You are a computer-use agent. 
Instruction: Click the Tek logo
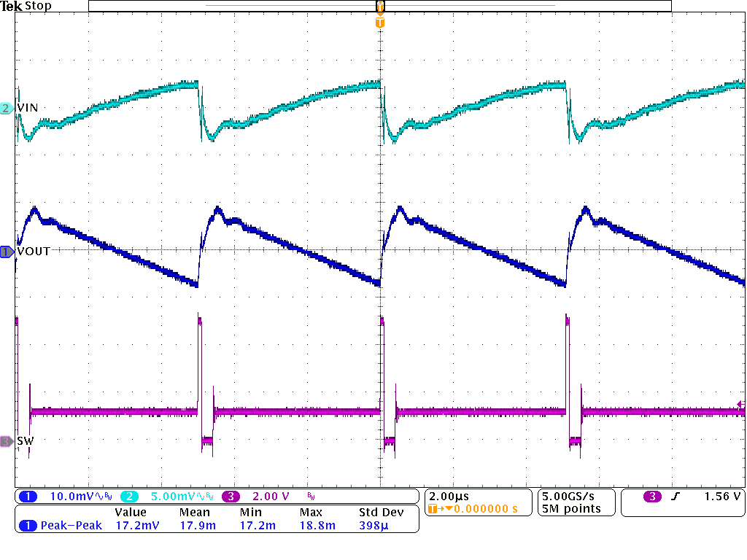tap(13, 6)
